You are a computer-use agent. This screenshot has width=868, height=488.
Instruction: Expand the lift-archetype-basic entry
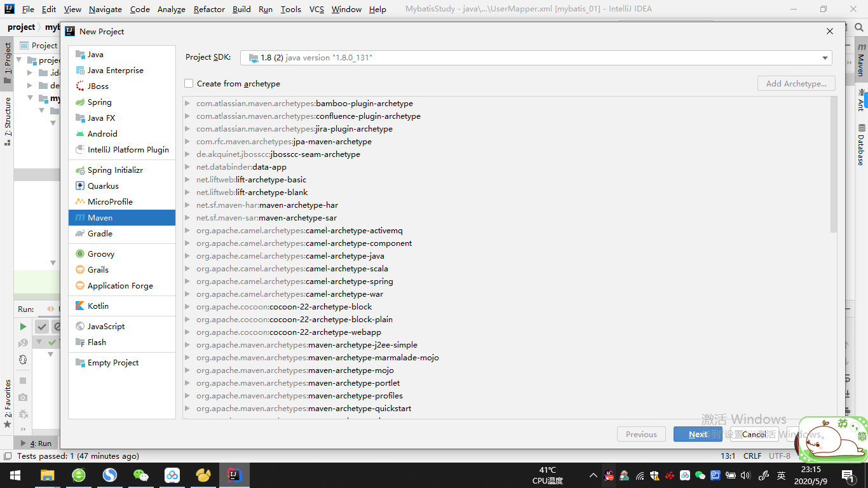pyautogui.click(x=187, y=180)
